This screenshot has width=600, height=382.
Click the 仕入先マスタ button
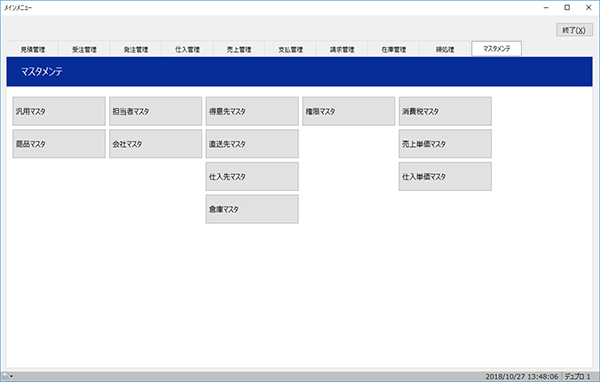pos(252,176)
